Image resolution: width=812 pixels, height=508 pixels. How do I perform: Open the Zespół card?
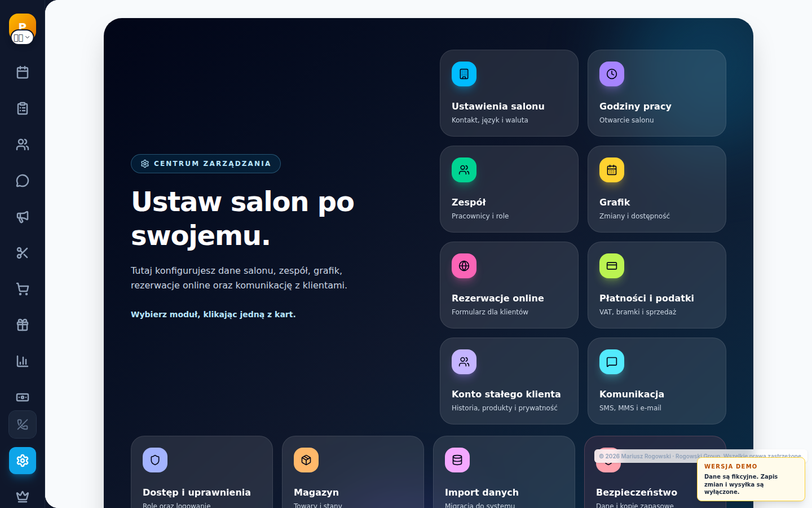(x=509, y=189)
